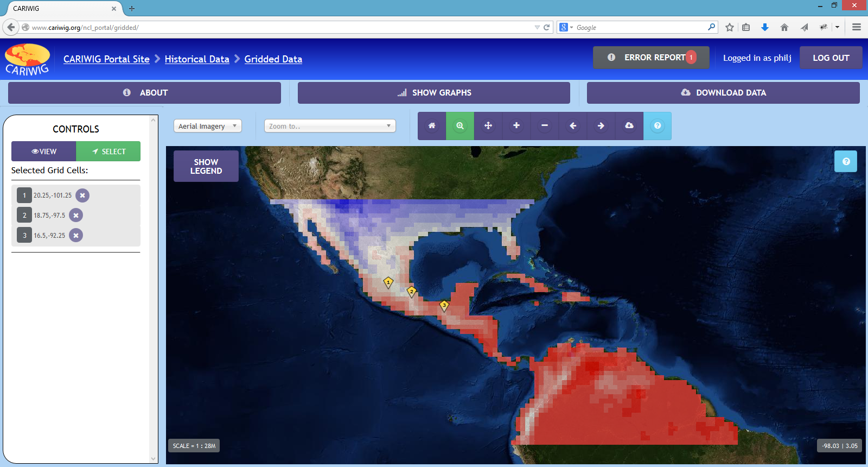The width and height of the screenshot is (868, 467).
Task: Switch controls to VIEW mode
Action: pos(44,152)
